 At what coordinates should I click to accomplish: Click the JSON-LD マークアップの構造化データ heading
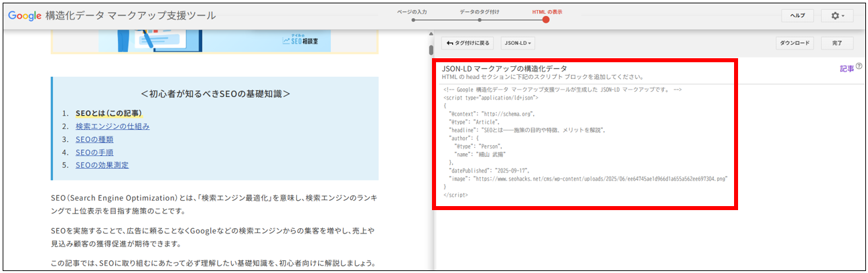click(504, 68)
